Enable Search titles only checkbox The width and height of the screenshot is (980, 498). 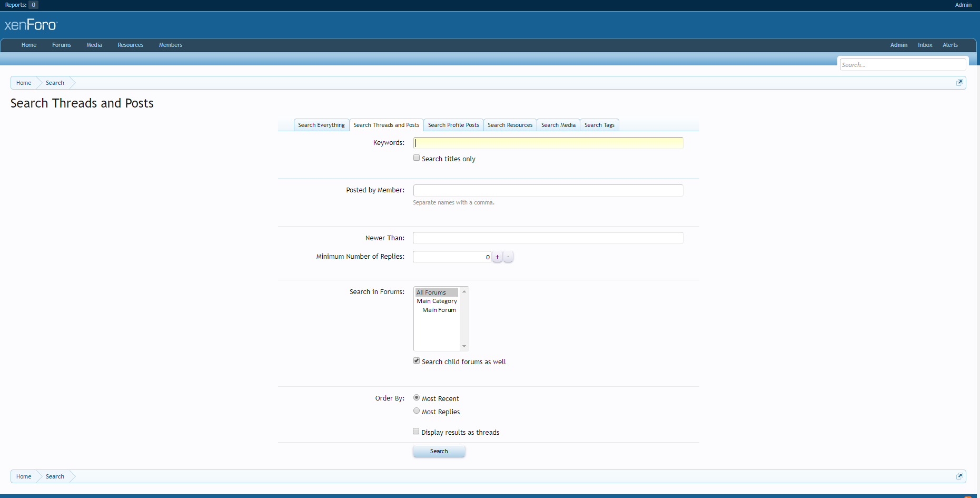[x=417, y=158]
